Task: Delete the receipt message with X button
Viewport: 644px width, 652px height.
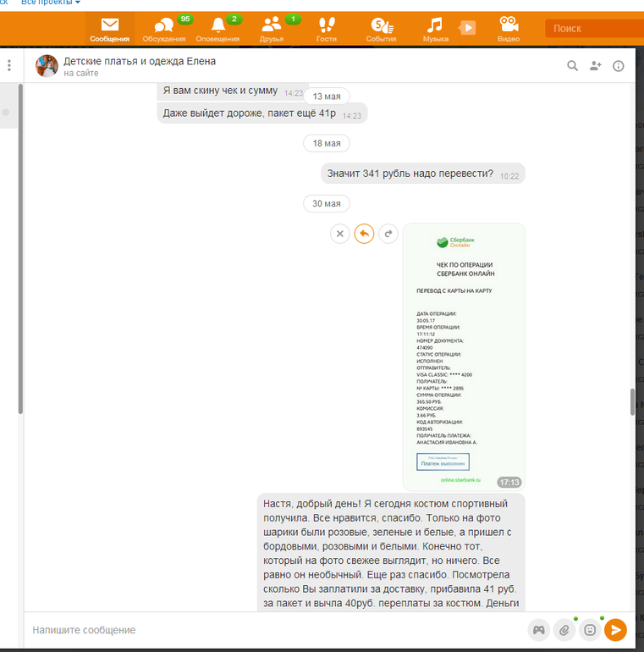Action: tap(340, 234)
